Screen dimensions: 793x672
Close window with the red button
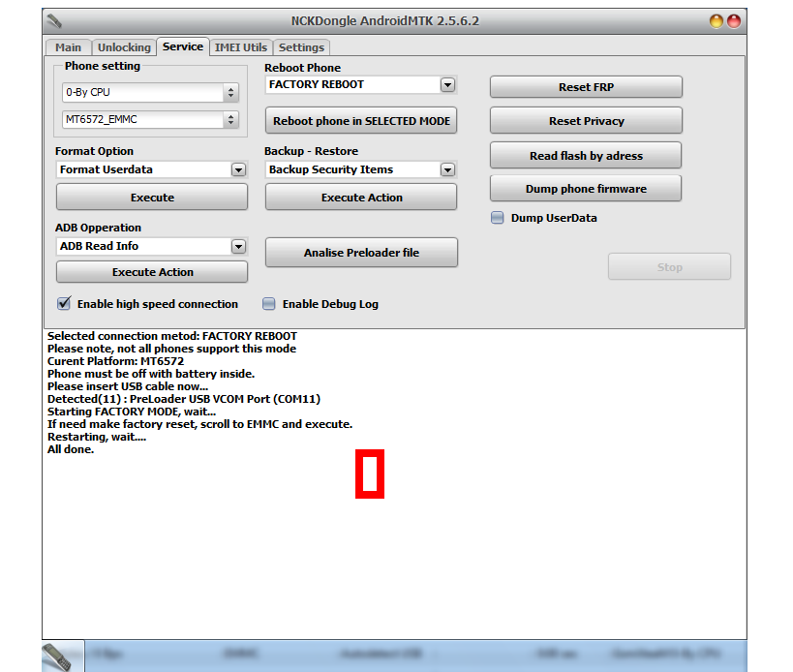[734, 21]
